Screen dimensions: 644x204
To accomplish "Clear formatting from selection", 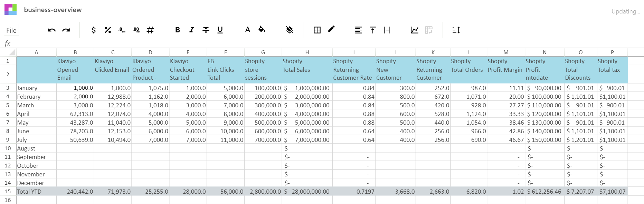I will point(290,30).
